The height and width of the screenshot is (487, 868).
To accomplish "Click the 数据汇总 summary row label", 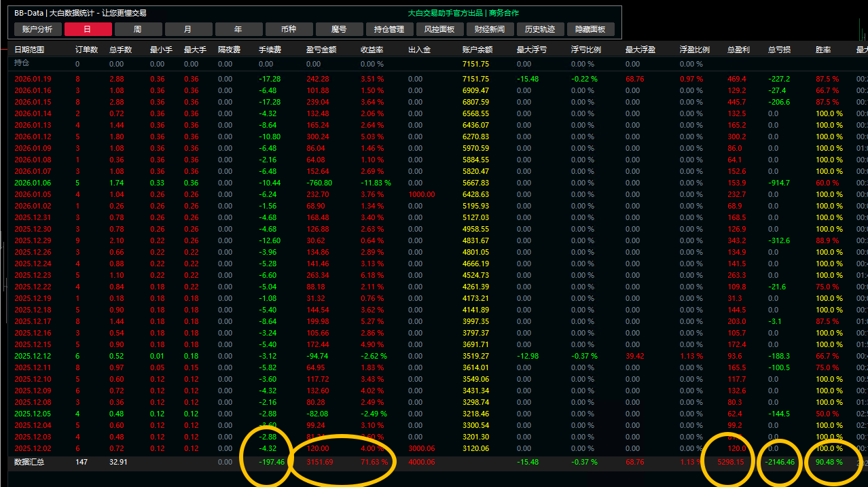I will (29, 462).
